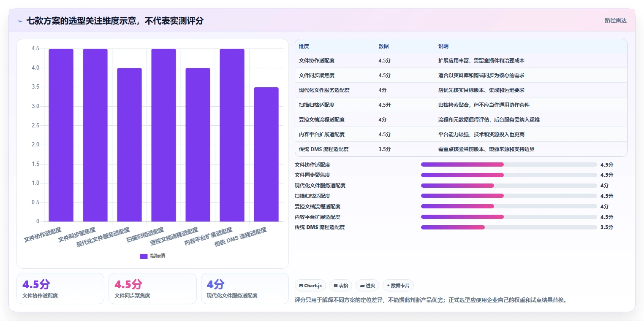644x321 pixels.
Task: Click the 现代化文件服务适配度 progress bar
Action: coord(509,185)
